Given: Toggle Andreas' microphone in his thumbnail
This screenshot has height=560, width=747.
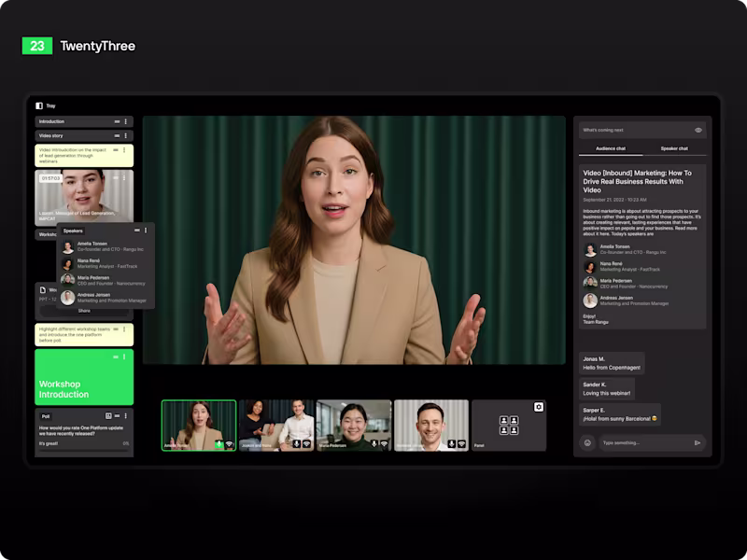Looking at the screenshot, I should click(x=452, y=444).
